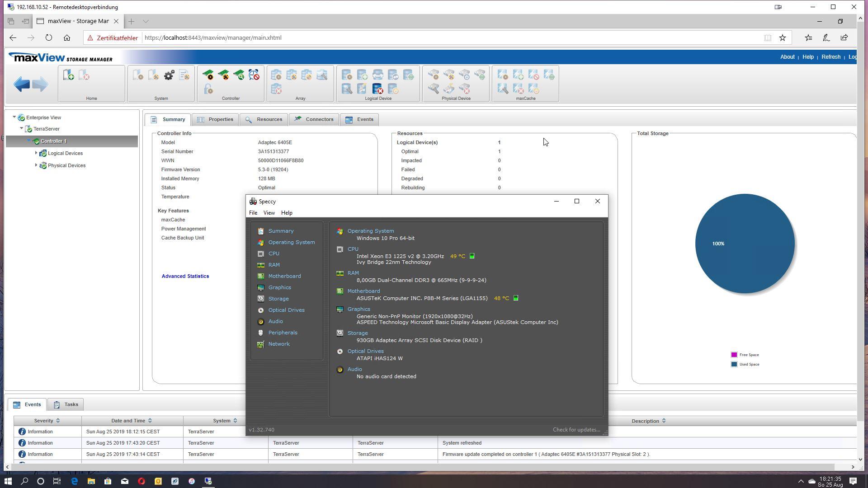Switch to the Properties tab
The image size is (868, 488).
220,119
